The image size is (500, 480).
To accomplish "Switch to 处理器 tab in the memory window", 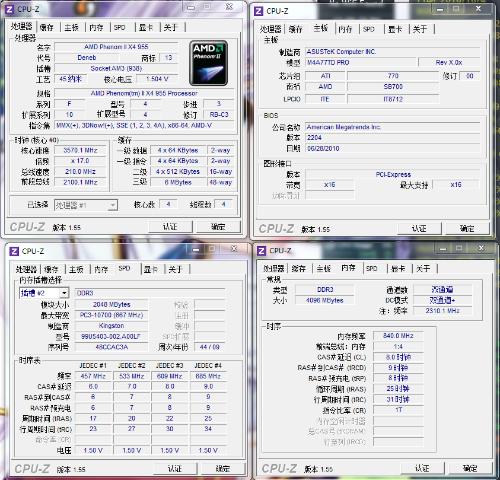I will 274,268.
